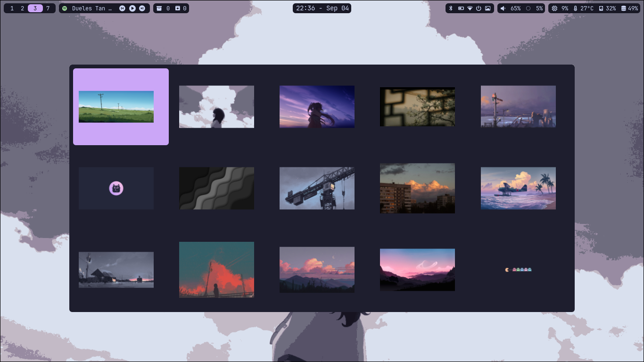644x362 pixels.
Task: Open the power menu icon
Action: click(x=479, y=8)
